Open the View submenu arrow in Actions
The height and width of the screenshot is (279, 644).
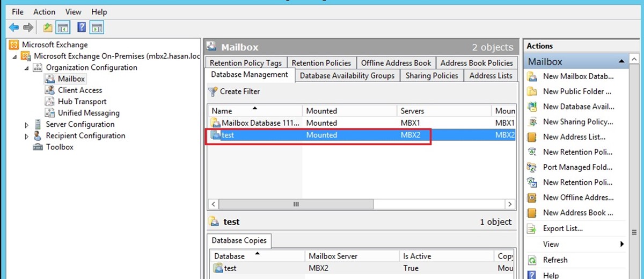(622, 244)
